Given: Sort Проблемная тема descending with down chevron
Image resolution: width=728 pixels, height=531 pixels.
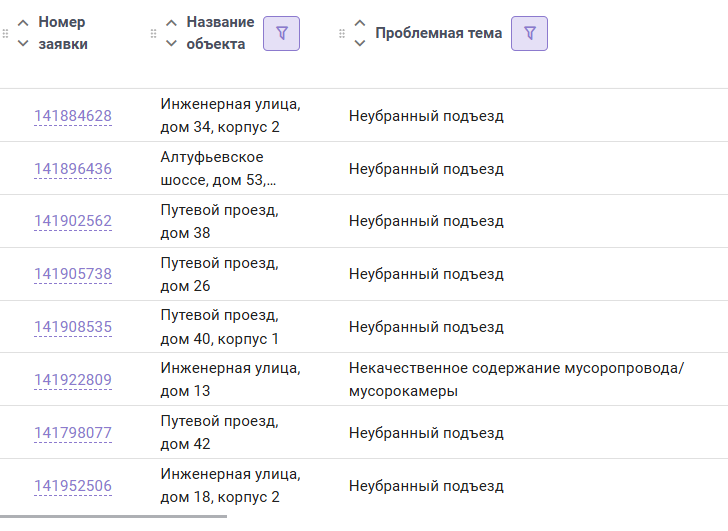Looking at the screenshot, I should (360, 44).
